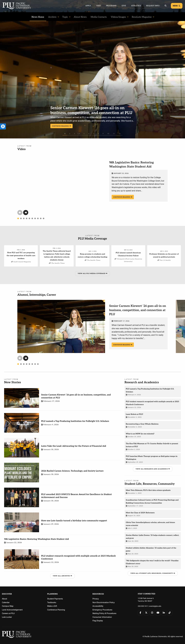Click Lute Locker footer link
Image resolution: width=185 pixels, height=644 pixels.
7,617
